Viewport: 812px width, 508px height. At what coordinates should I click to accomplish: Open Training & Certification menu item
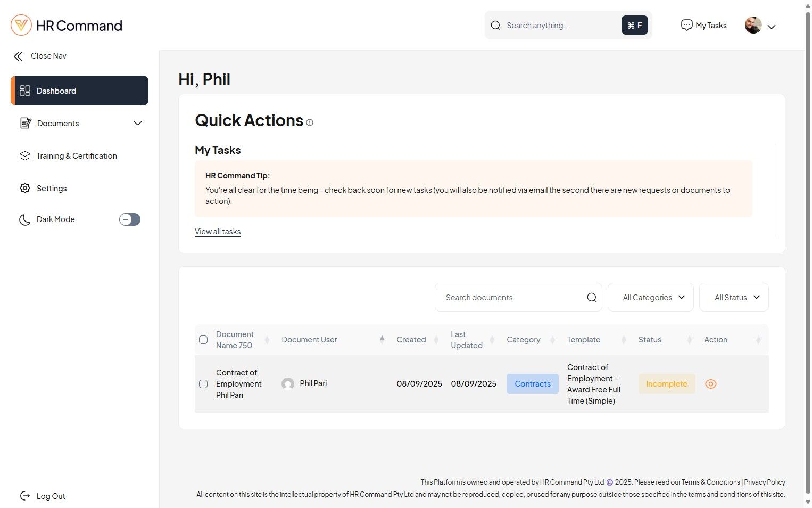pyautogui.click(x=77, y=156)
